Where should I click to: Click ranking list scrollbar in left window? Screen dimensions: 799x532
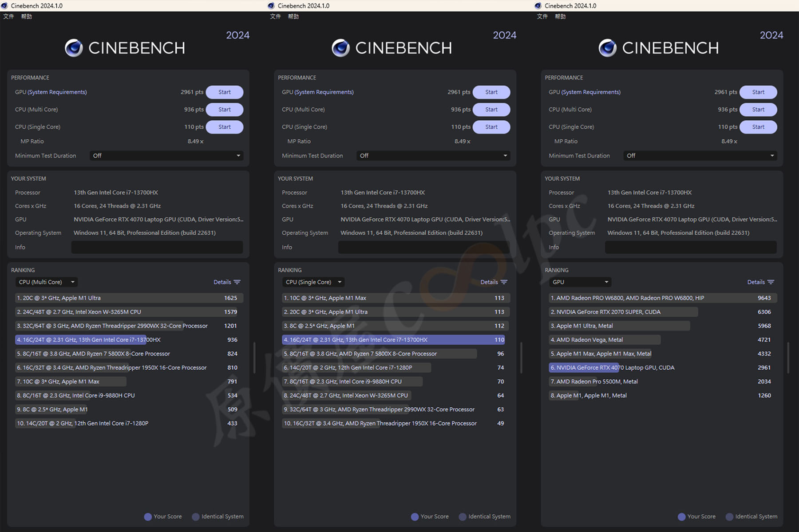coord(254,357)
